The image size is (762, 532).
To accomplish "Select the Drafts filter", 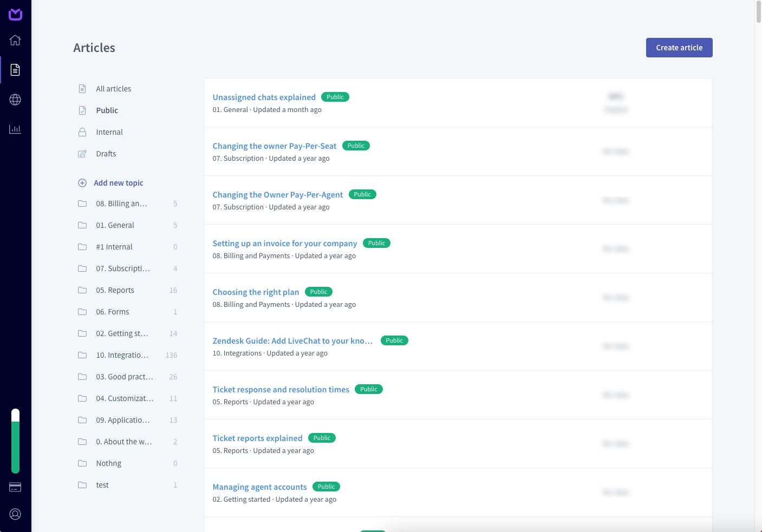I will [x=106, y=154].
